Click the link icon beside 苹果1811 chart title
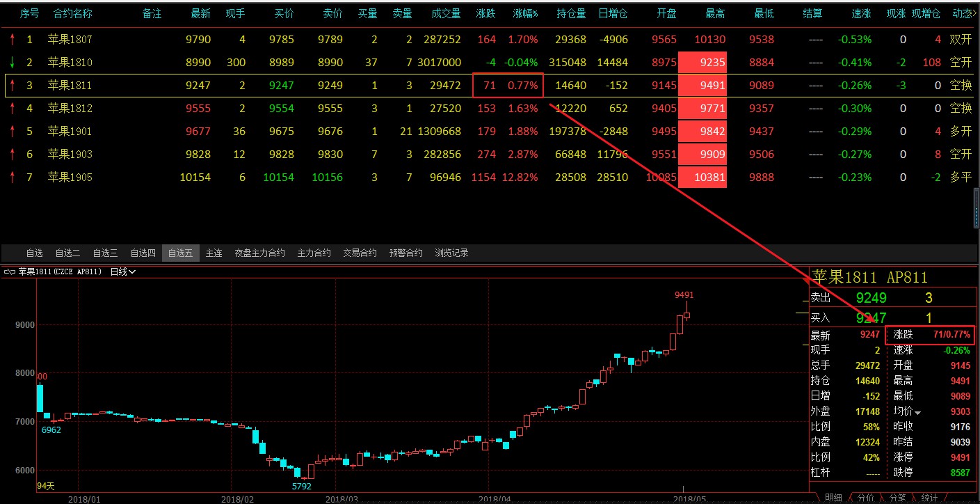The width and height of the screenshot is (980, 504). tap(10, 271)
